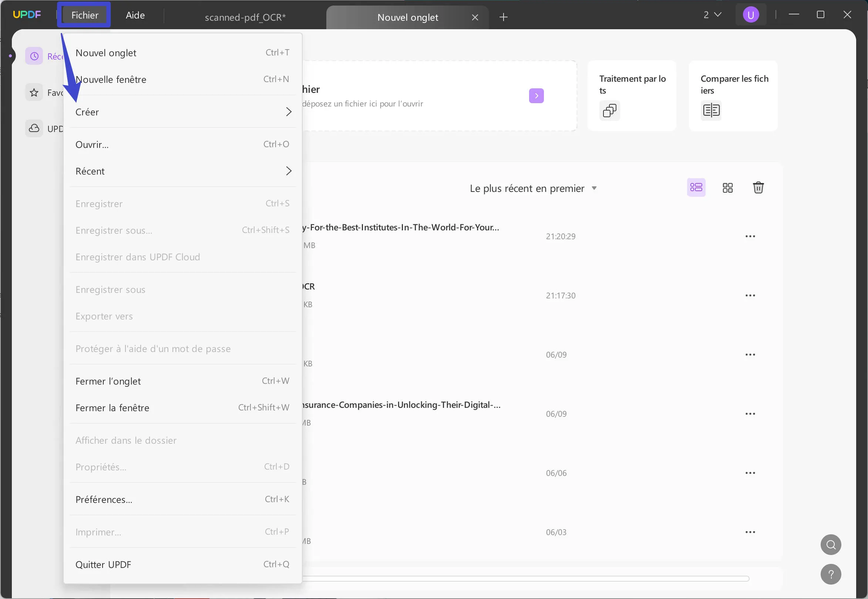Open the Best-Institutes-In-The-World file
The width and height of the screenshot is (868, 599).
coord(400,227)
